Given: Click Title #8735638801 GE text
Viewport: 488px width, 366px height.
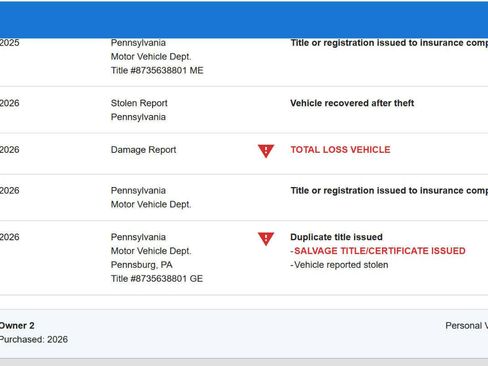Looking at the screenshot, I should click(157, 278).
